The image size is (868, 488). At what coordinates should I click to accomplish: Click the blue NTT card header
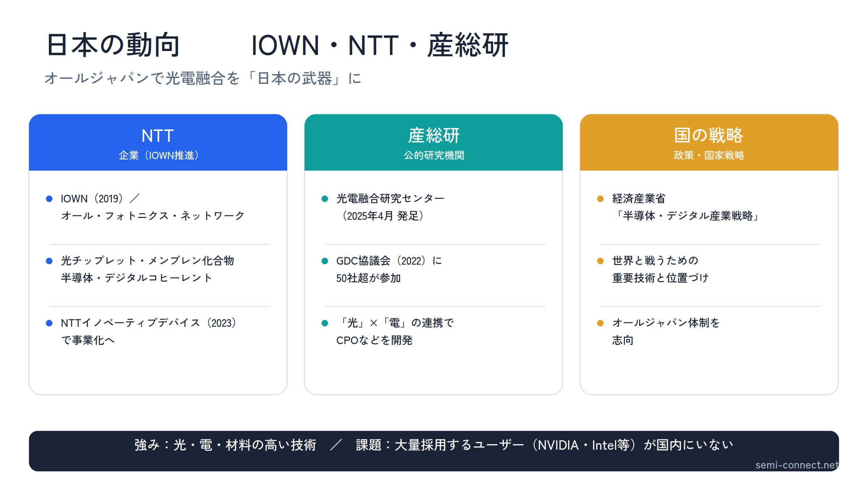pos(158,142)
